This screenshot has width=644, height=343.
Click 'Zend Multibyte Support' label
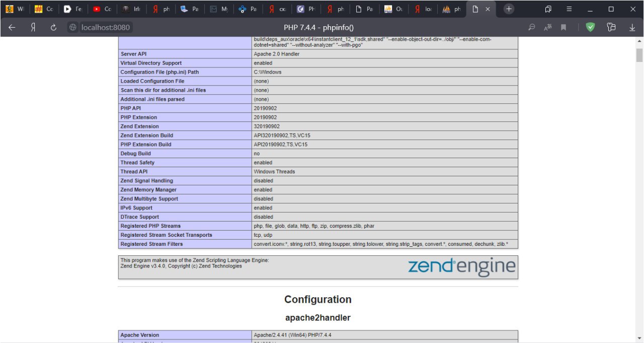(x=149, y=199)
